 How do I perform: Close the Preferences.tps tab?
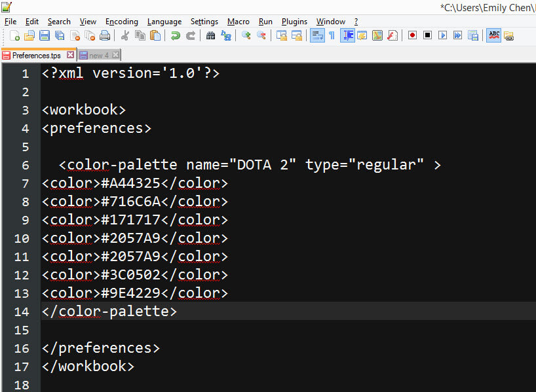click(70, 55)
